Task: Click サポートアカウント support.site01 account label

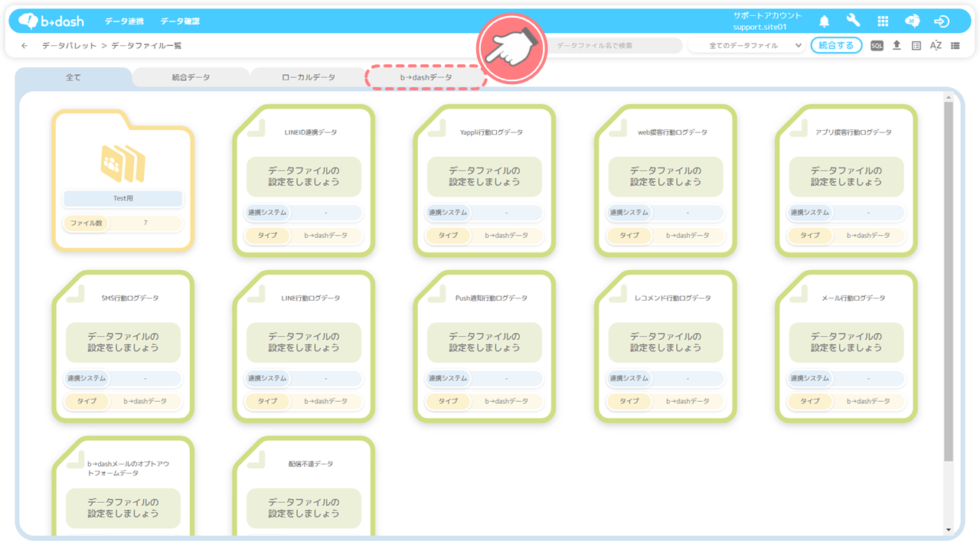Action: [767, 21]
